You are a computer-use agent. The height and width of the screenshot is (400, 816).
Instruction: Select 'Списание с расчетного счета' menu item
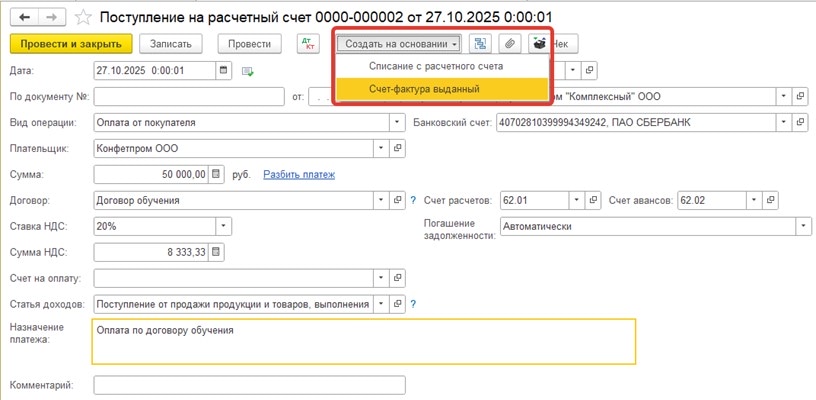[x=436, y=66]
